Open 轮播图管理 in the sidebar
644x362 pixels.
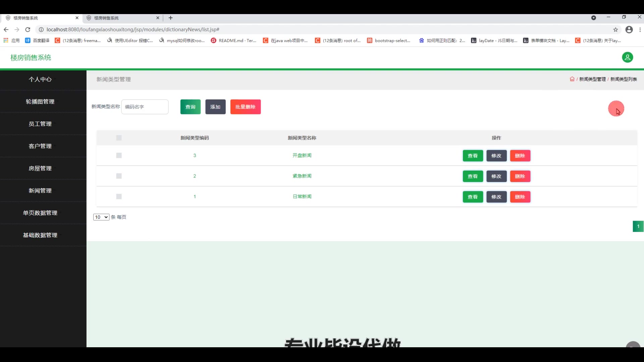40,102
